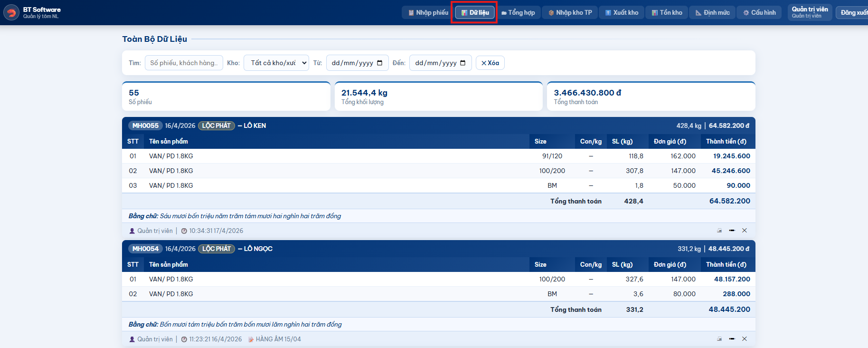Image resolution: width=868 pixels, height=348 pixels.
Task: Open Cấu hình settings
Action: [759, 12]
